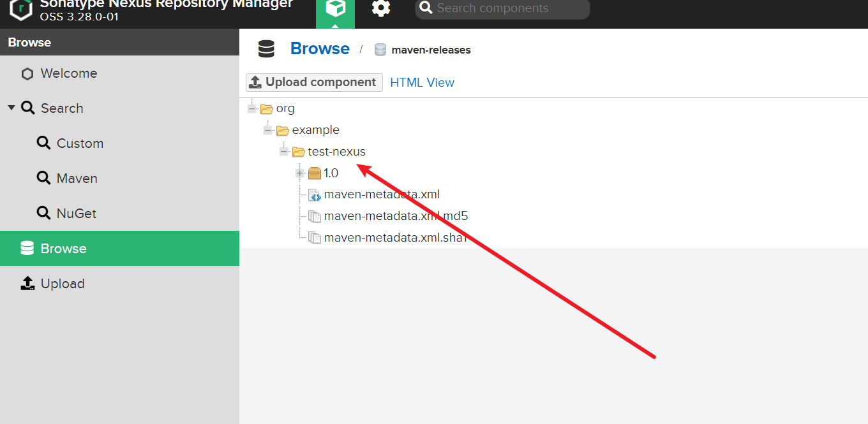Collapse the example folder node
The height and width of the screenshot is (424, 868).
click(x=268, y=130)
